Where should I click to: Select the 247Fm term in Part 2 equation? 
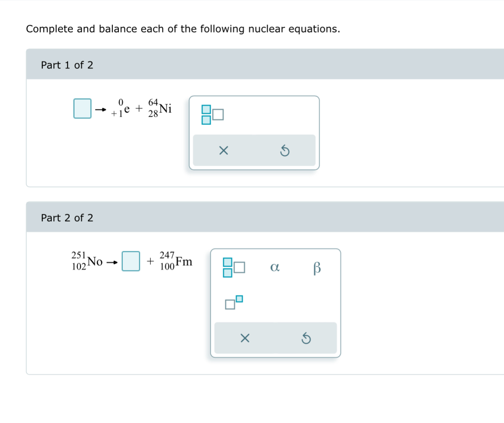point(176,261)
